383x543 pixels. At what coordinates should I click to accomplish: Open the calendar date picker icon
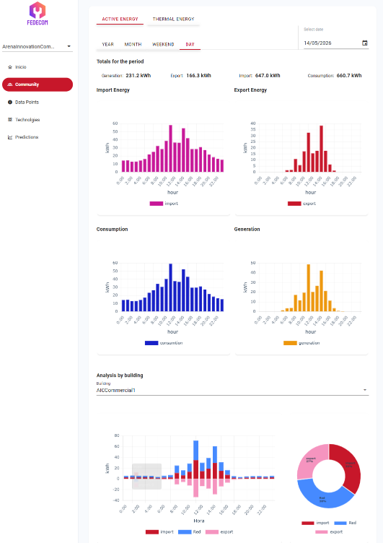pos(365,43)
